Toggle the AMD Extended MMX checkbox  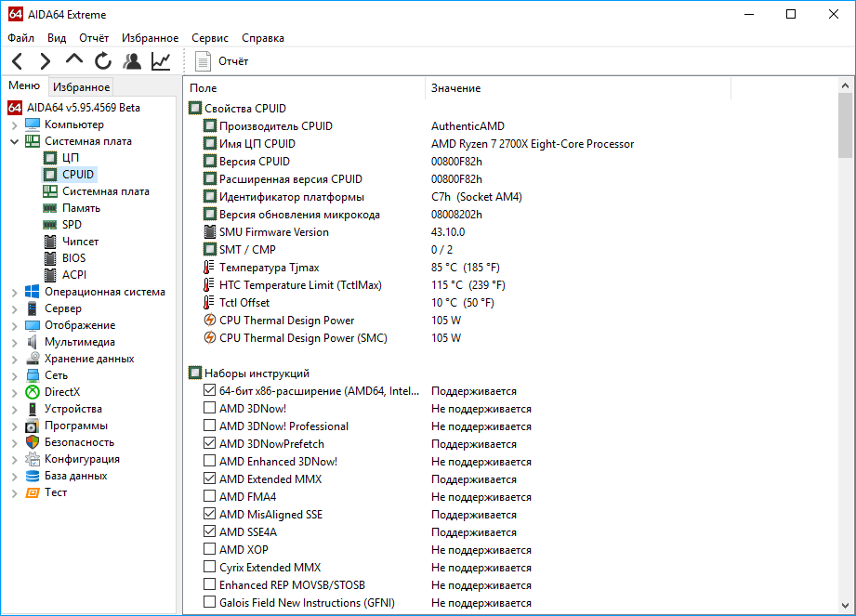tap(209, 479)
